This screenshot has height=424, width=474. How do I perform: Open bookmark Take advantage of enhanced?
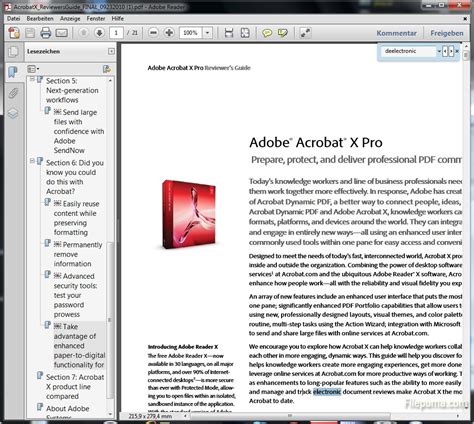79,346
